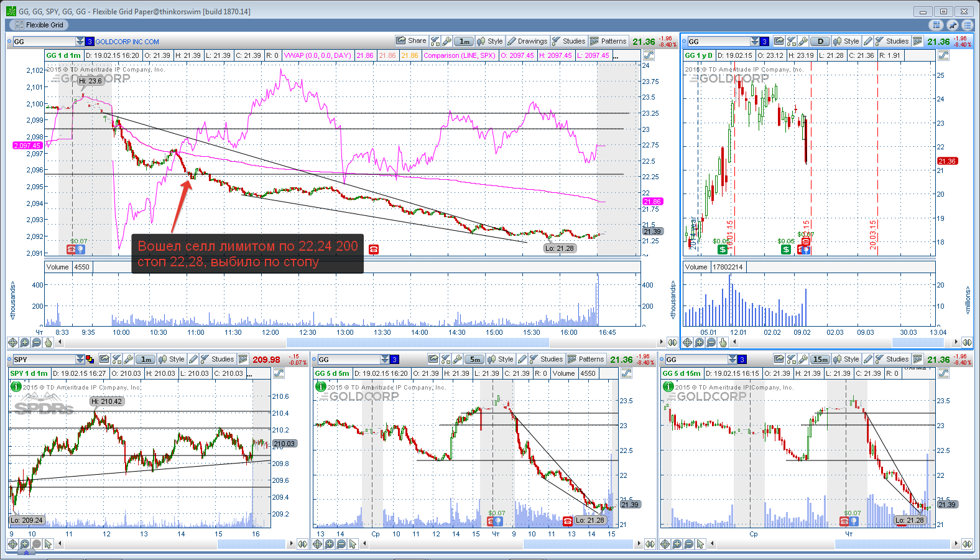Click chart settings wrench on GG 1m chart
Screen dimensions: 980x560
click(447, 41)
